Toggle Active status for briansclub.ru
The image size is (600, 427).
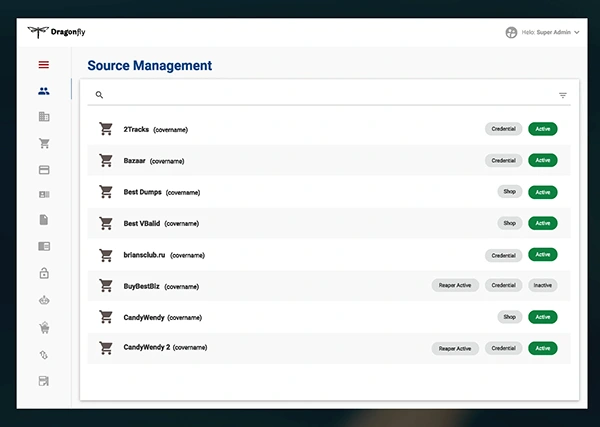click(543, 254)
